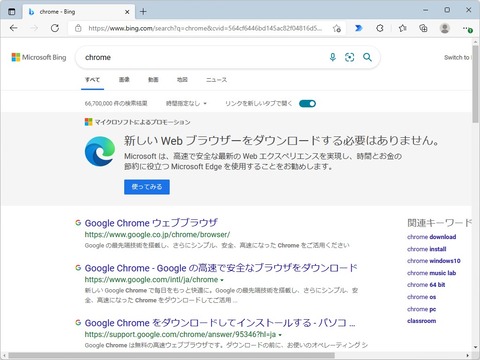Viewport: 480px width, 360px height.
Task: Open Google Chrome をダウンロードしてインストール result
Action: click(220, 323)
